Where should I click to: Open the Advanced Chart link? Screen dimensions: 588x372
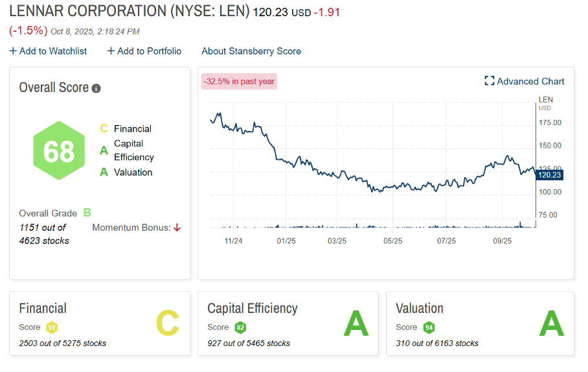[530, 81]
